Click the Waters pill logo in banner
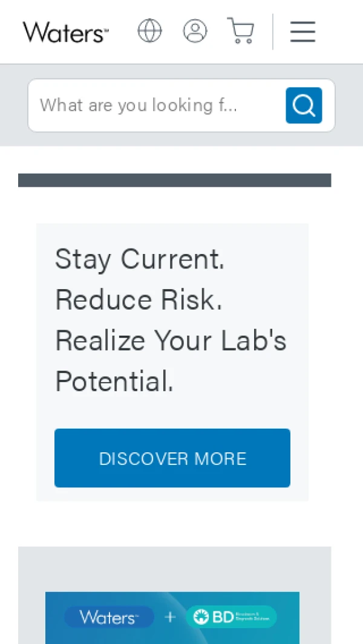The width and height of the screenshot is (363, 644). point(109,617)
